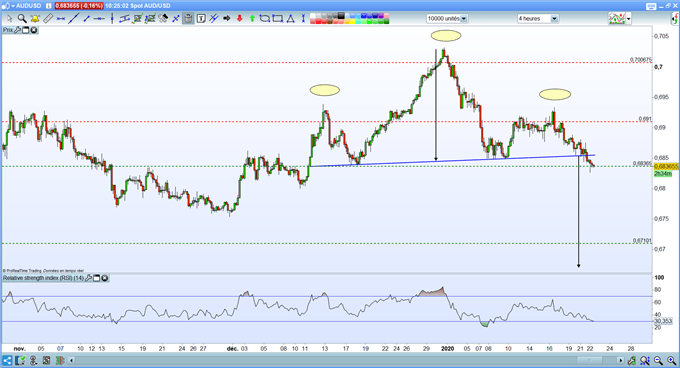The height and width of the screenshot is (368, 680).
Task: Select the triangle drawing tool
Action: click(x=291, y=19)
